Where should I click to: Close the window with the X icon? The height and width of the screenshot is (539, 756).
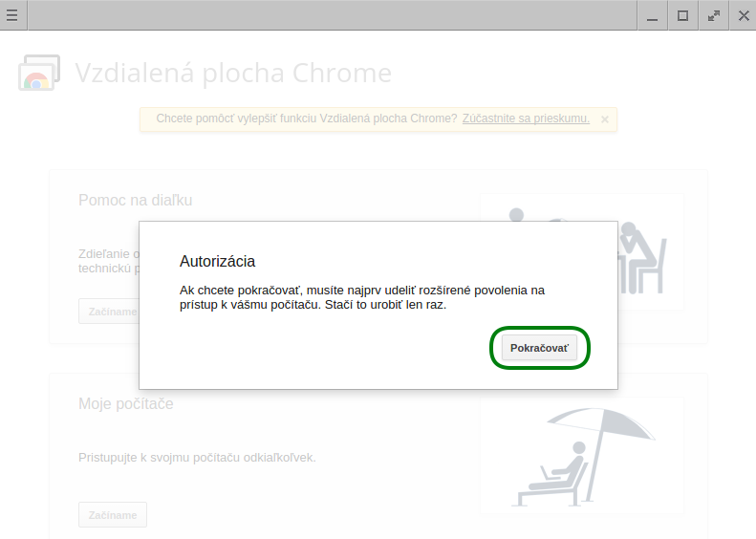pyautogui.click(x=744, y=15)
